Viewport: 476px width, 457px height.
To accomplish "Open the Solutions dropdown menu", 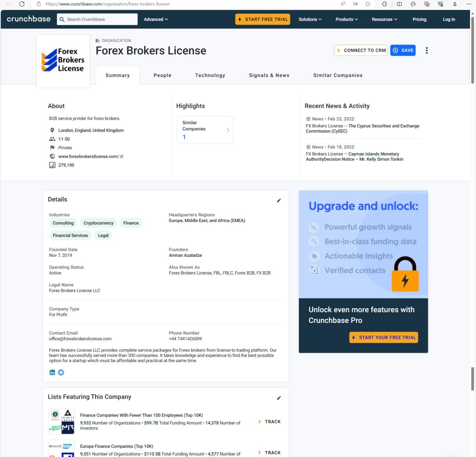I will click(x=310, y=19).
